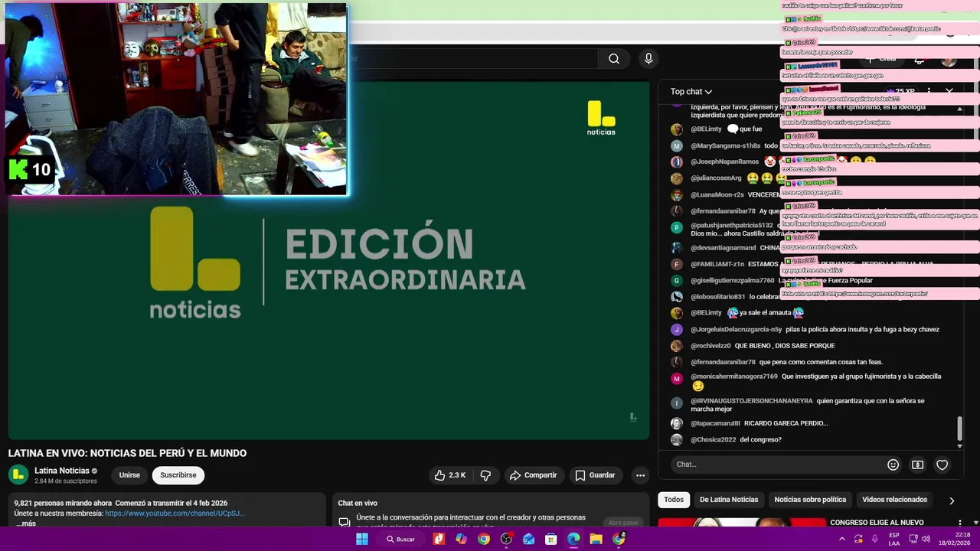
Task: Click the Suscribirse button
Action: pyautogui.click(x=178, y=475)
